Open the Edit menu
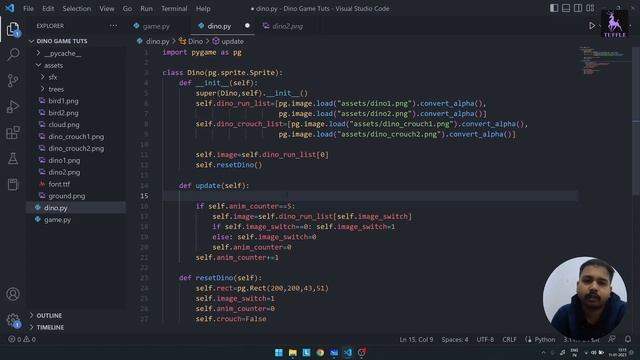Image resolution: width=640 pixels, height=360 pixels. pyautogui.click(x=48, y=8)
